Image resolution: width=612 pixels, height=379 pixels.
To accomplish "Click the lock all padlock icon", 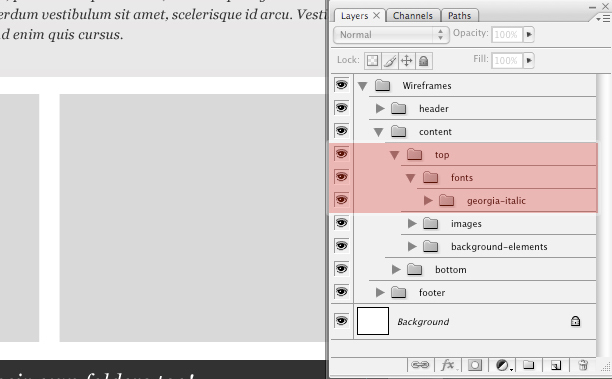I will click(x=423, y=61).
